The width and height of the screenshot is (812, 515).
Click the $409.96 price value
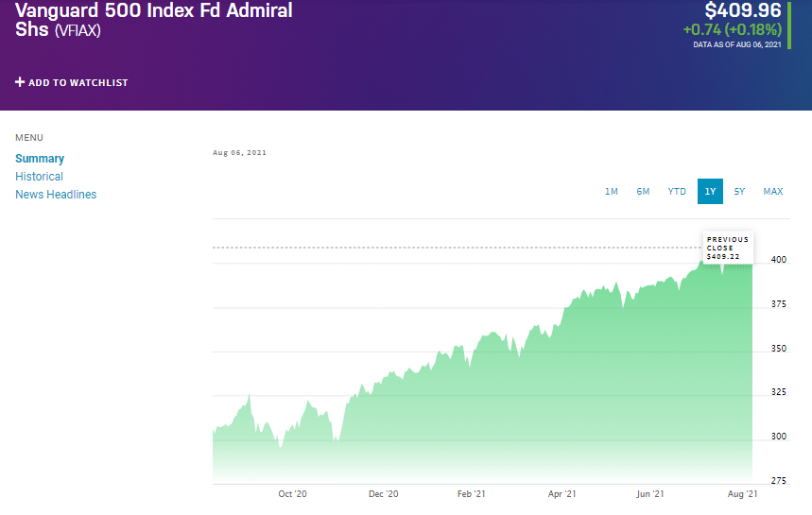click(743, 10)
